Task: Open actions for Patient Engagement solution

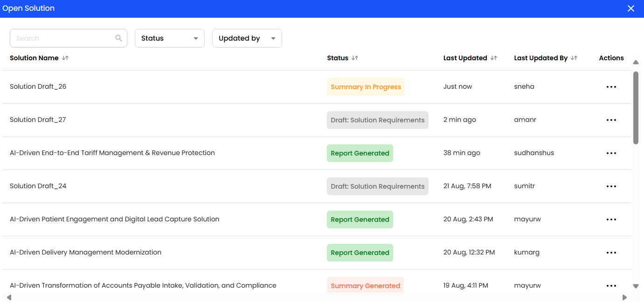Action: click(x=611, y=219)
